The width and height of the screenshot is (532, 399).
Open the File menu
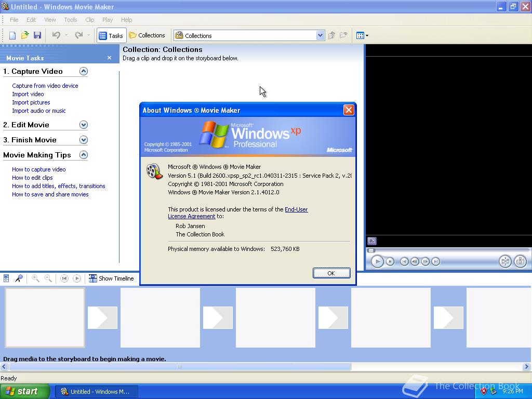[14, 20]
